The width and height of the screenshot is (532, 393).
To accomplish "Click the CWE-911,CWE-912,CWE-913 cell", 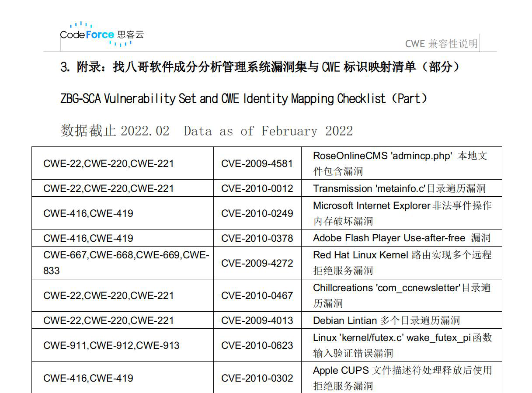I will coord(122,345).
